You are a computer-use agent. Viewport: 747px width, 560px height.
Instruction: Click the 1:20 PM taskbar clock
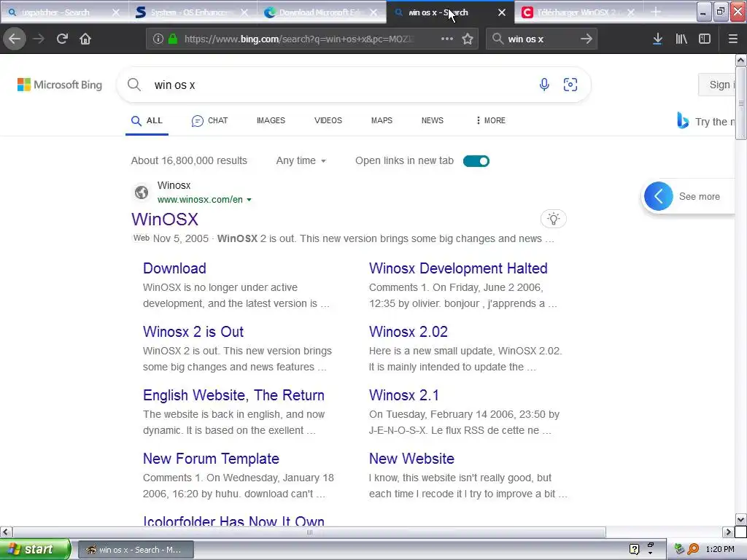coord(720,549)
